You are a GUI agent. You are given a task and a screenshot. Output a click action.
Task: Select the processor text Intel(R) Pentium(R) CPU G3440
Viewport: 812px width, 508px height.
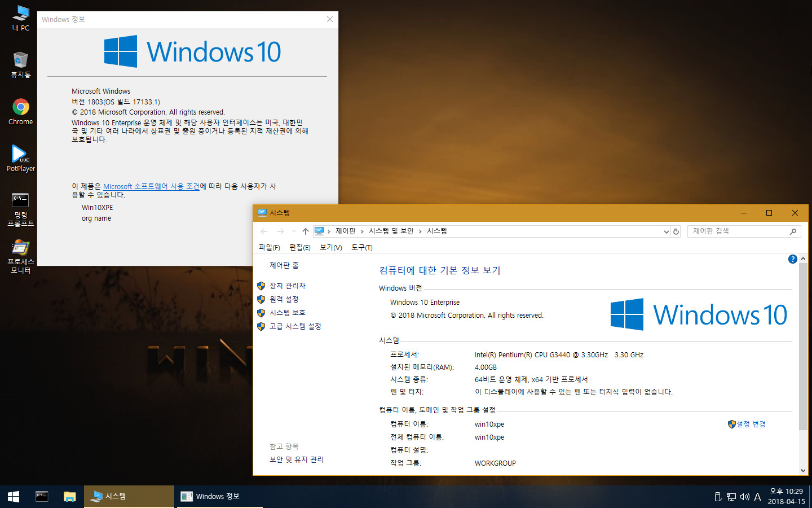[522, 355]
